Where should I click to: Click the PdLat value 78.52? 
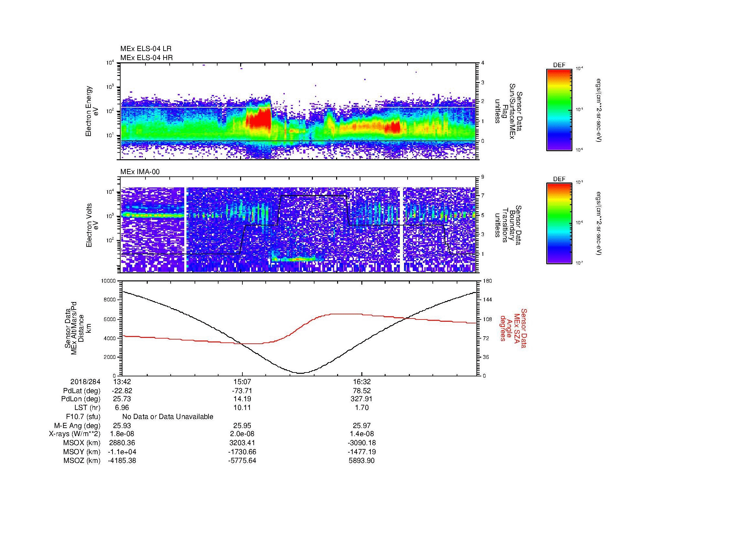(362, 391)
